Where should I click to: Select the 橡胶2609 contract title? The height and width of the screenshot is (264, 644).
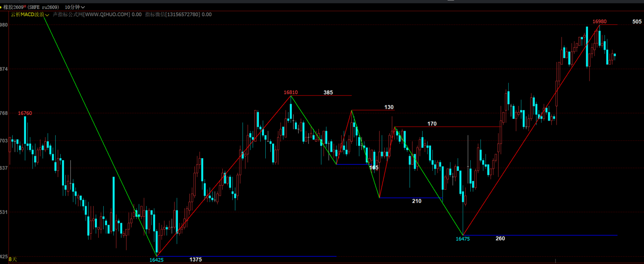[13, 7]
